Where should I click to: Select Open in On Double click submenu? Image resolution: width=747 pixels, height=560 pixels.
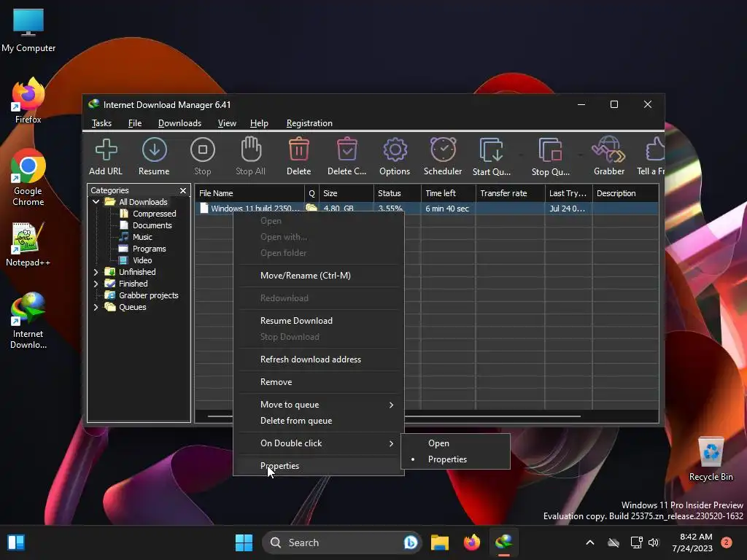click(455, 443)
